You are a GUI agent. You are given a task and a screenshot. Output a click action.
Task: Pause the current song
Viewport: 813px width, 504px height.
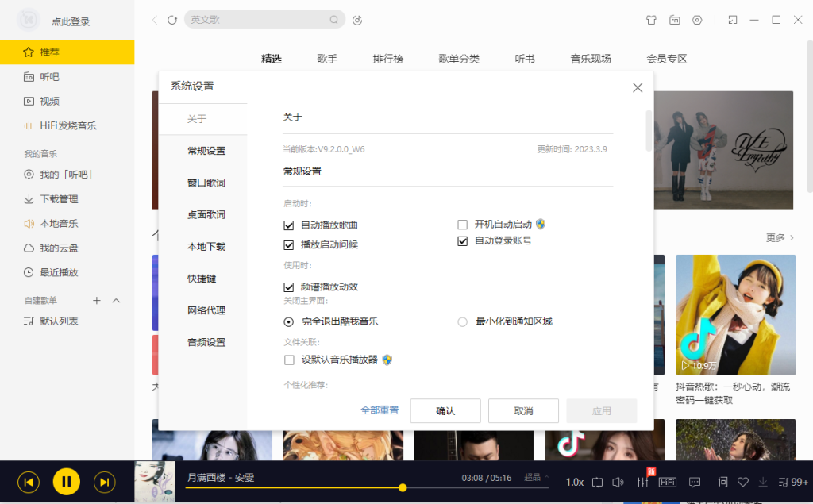point(67,482)
